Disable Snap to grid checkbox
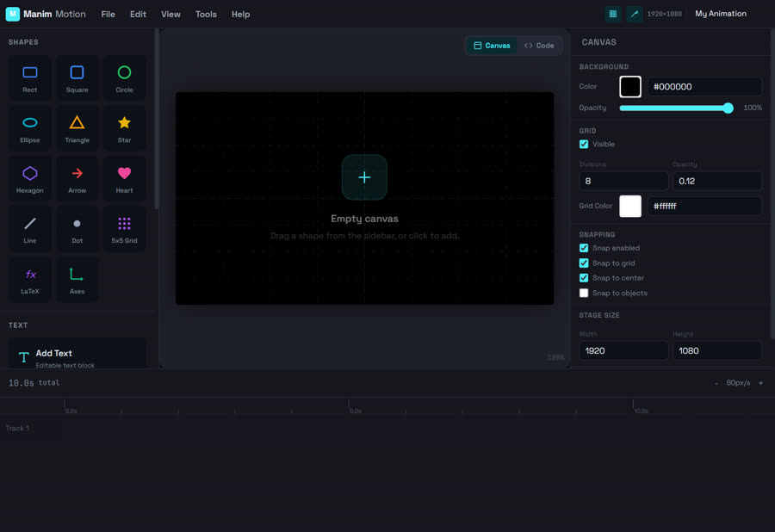Image resolution: width=775 pixels, height=532 pixels. coord(584,263)
